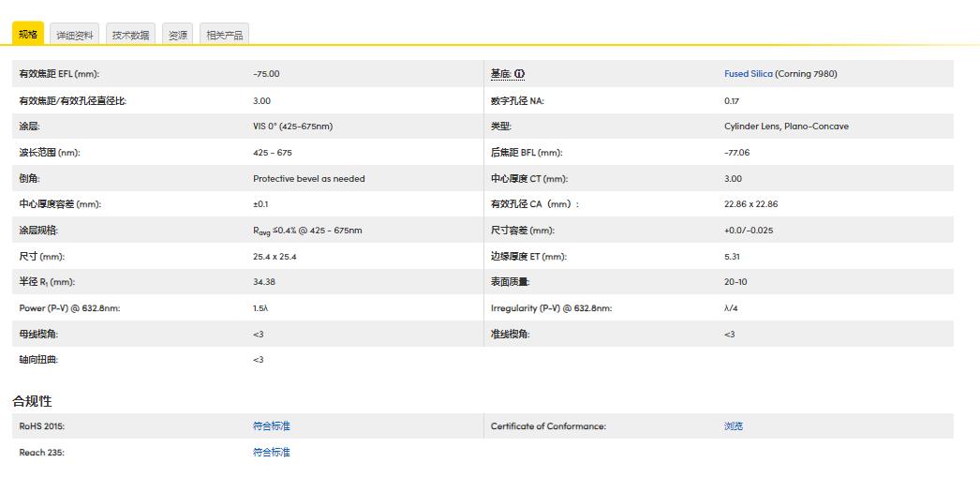This screenshot has height=492, width=980.
Task: Open 浏览 link for Certificate of Conformance
Action: 734,426
